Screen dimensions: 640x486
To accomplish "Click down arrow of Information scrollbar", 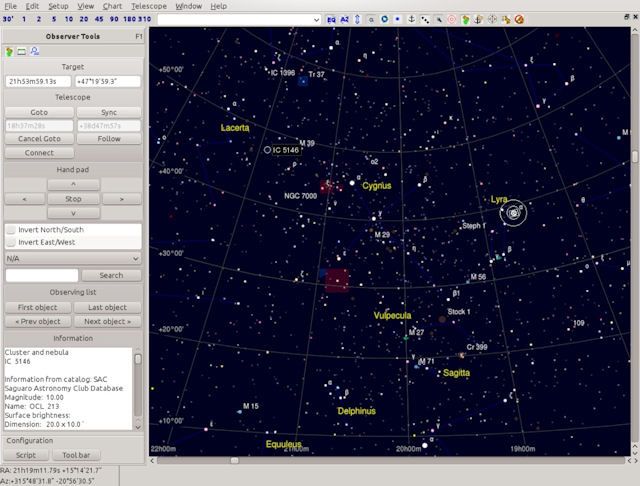I will [x=138, y=427].
